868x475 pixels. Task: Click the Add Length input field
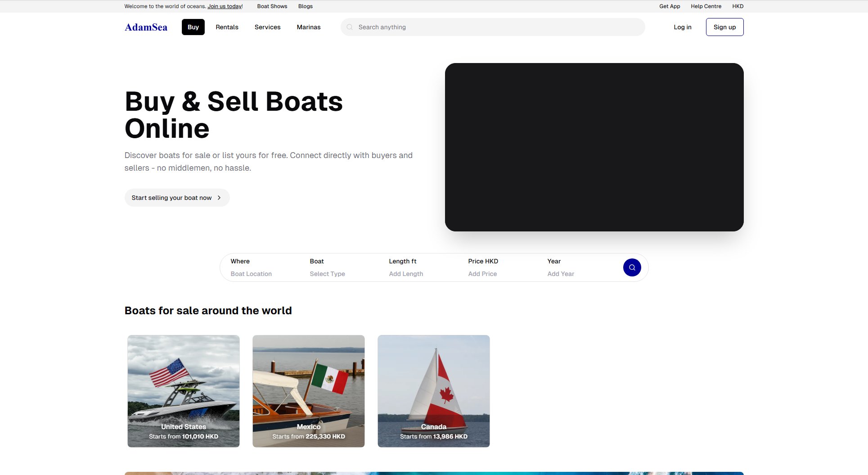tap(405, 273)
